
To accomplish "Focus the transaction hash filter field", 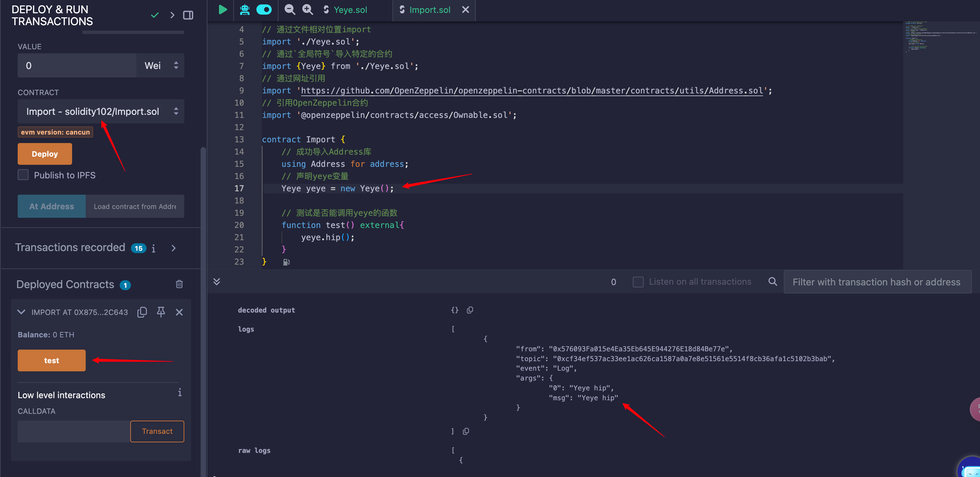I will (877, 282).
